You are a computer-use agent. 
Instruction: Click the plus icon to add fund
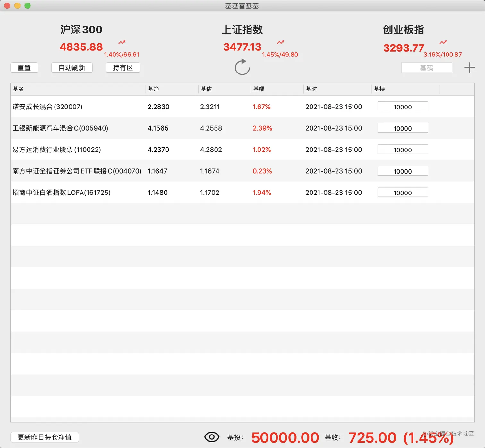(x=469, y=67)
